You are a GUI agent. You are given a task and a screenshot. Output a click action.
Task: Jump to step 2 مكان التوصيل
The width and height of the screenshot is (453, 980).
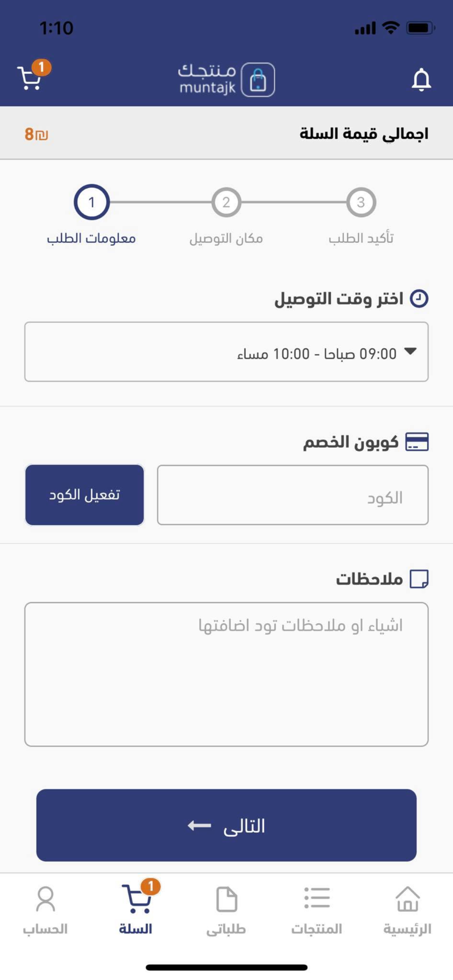click(x=226, y=202)
